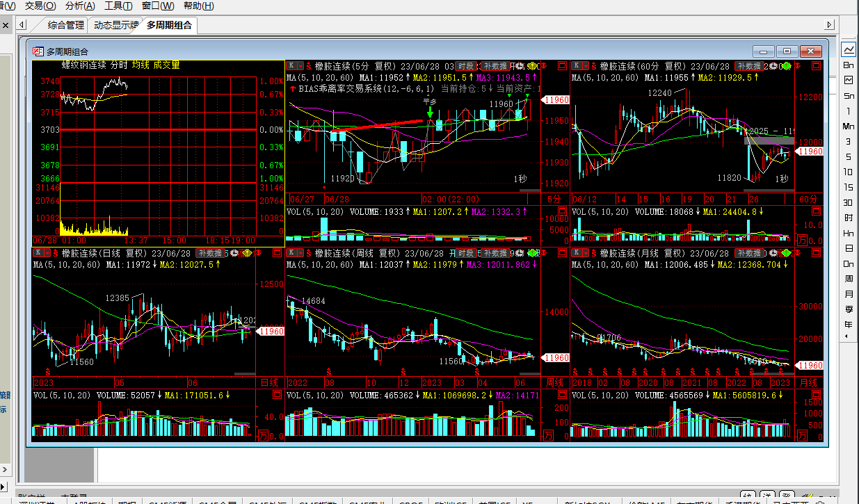Click the 万 unit icon in 日线 volume panel
The width and height of the screenshot is (859, 504).
(262, 436)
